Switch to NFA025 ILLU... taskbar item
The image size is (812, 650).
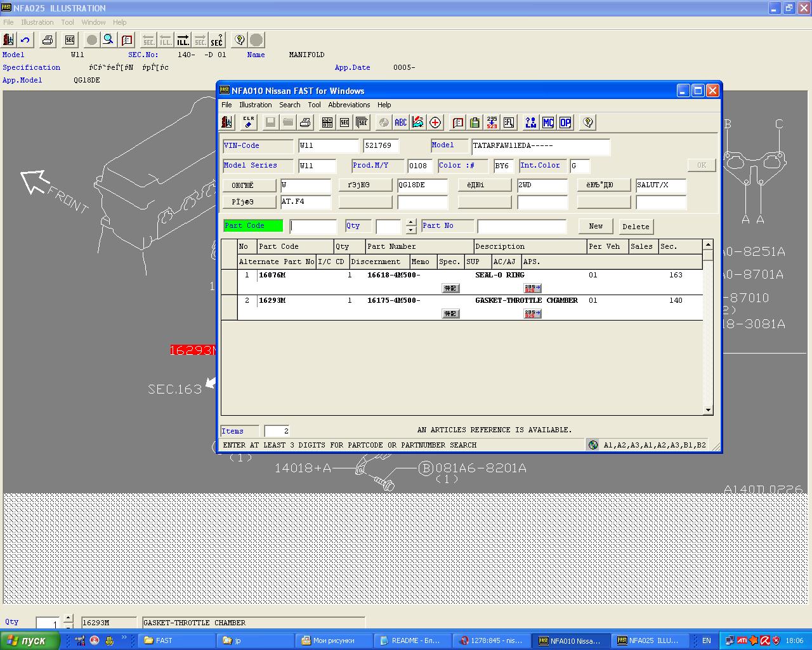point(650,640)
